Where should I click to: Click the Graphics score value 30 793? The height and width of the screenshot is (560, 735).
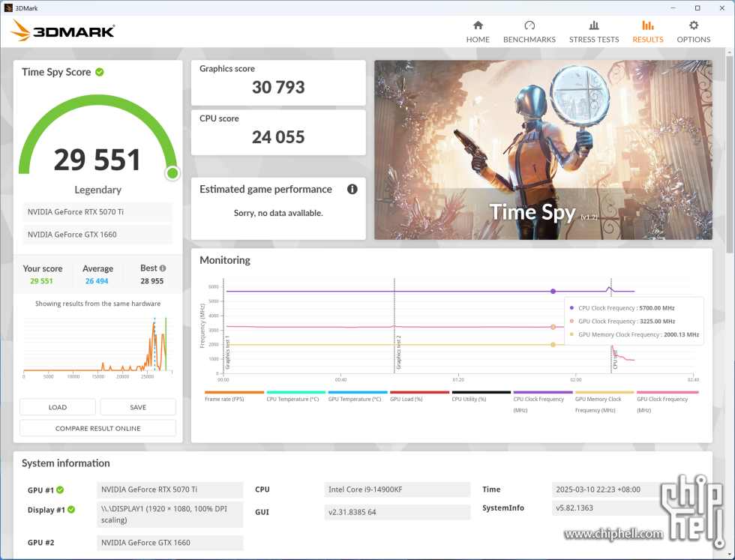coord(278,87)
